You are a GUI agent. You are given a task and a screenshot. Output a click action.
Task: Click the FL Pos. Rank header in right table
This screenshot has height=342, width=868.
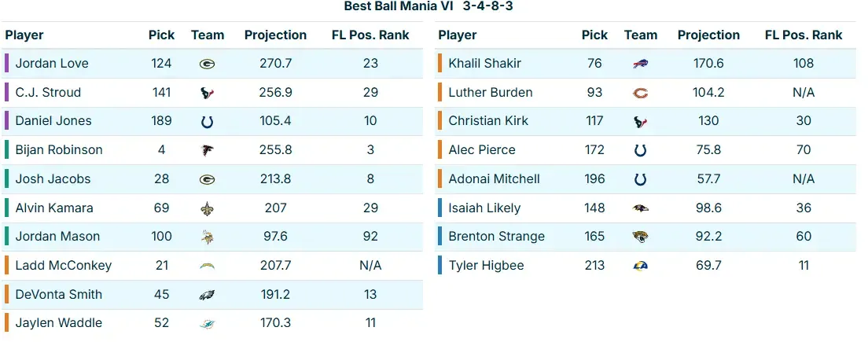click(804, 35)
